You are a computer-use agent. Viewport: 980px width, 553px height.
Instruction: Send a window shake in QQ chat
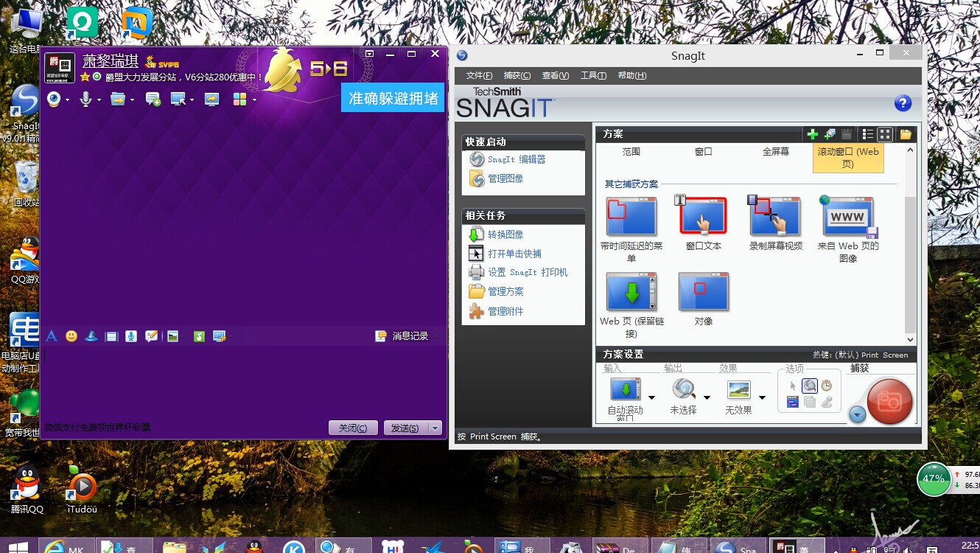click(x=111, y=336)
